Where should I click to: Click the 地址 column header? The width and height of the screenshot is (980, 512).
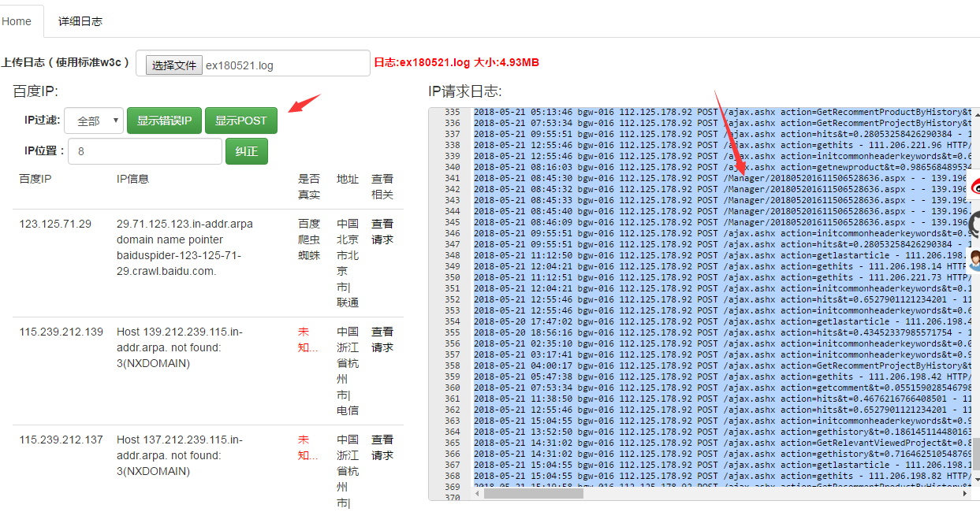pyautogui.click(x=347, y=179)
